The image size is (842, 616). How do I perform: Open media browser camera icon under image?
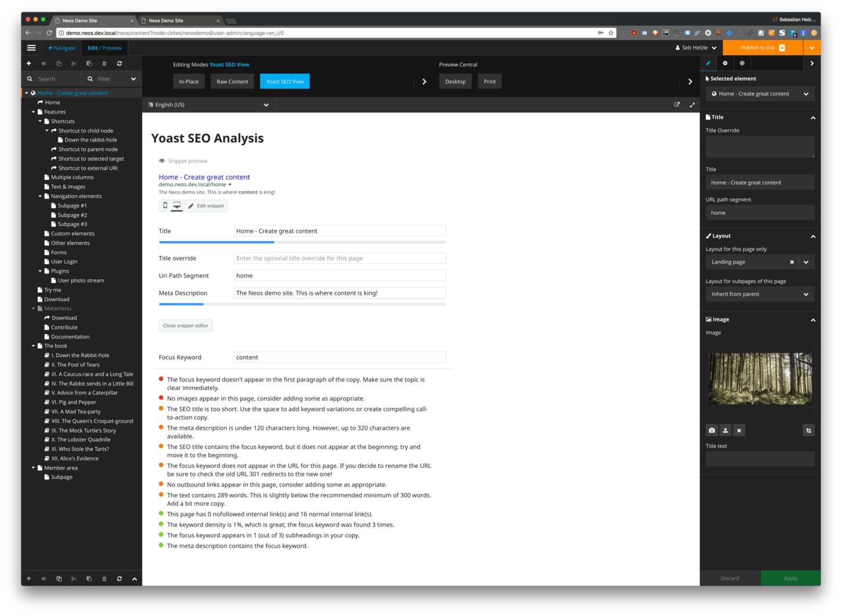pos(712,430)
